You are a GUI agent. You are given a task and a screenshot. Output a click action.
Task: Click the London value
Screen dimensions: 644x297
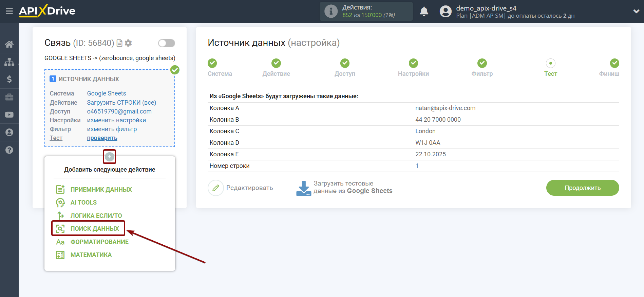click(425, 131)
